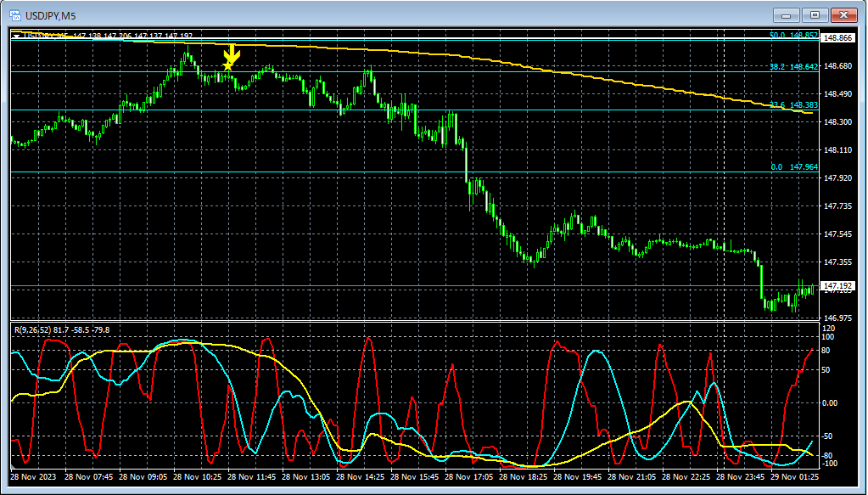
Task: Click the USDJPY,M5 window title text
Action: pyautogui.click(x=50, y=16)
